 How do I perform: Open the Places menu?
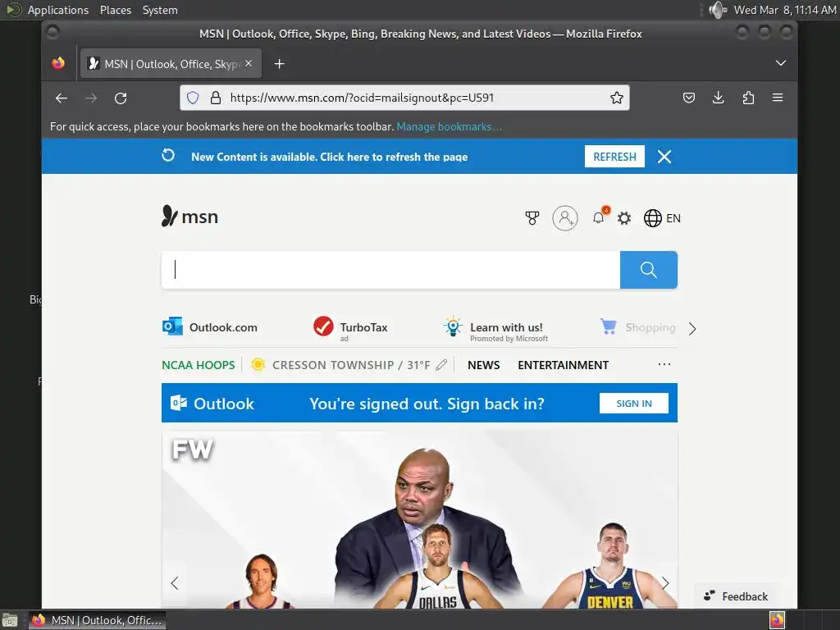(116, 10)
